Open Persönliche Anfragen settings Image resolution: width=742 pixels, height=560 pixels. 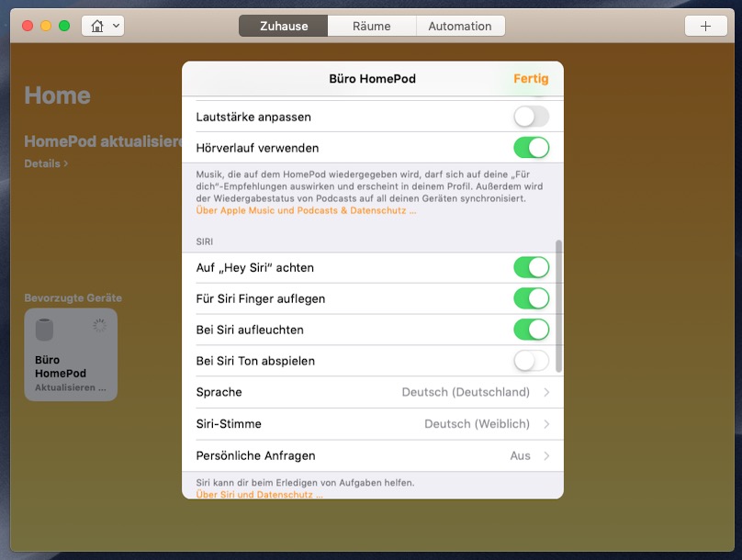372,455
